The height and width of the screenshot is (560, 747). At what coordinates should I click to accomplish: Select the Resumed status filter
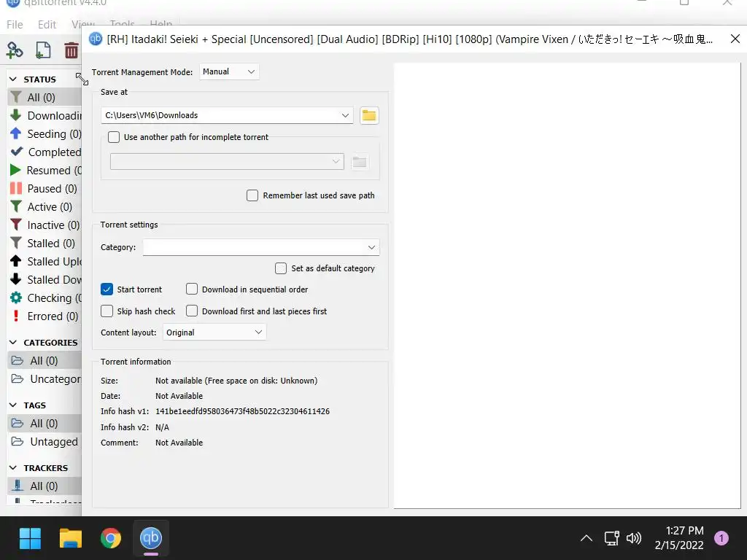(46, 170)
